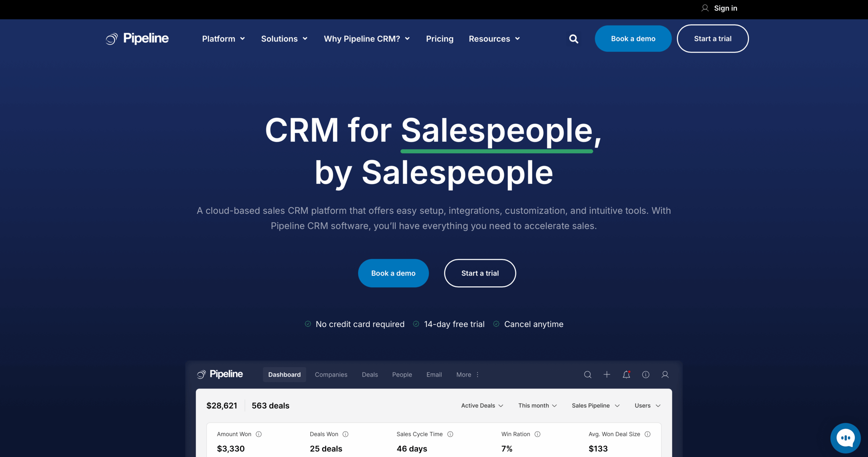Switch to the Companies tab
Image resolution: width=868 pixels, height=457 pixels.
pos(331,375)
